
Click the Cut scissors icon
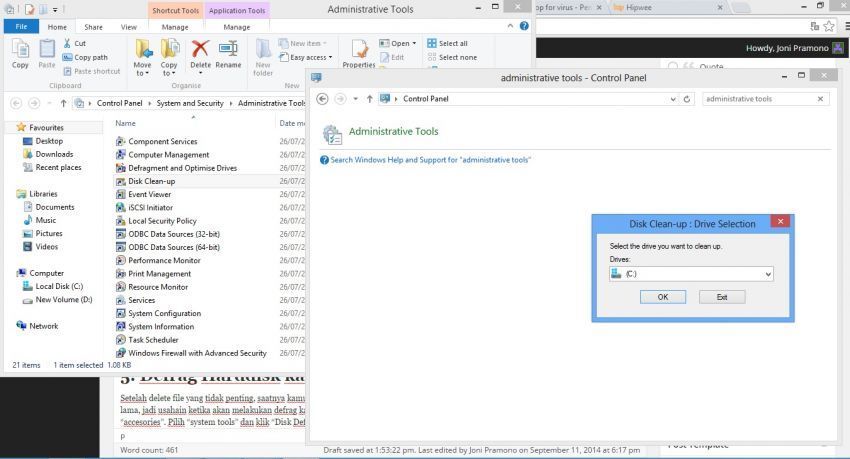67,43
